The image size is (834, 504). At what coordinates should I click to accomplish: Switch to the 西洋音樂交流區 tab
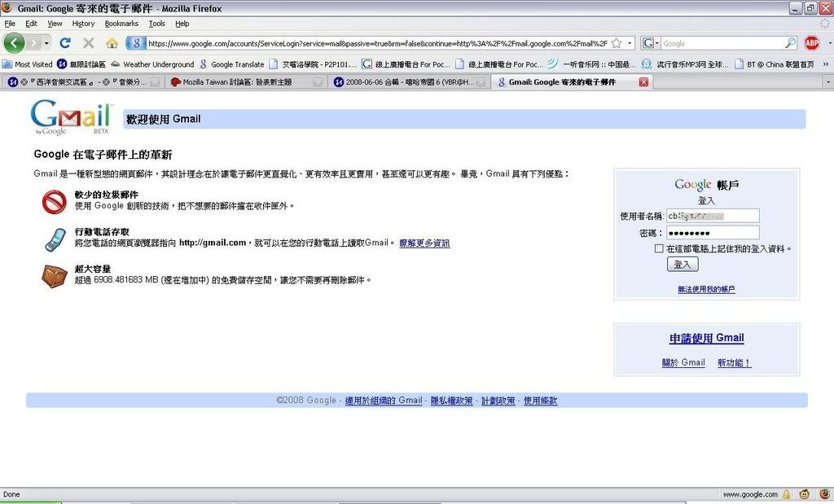pyautogui.click(x=82, y=82)
